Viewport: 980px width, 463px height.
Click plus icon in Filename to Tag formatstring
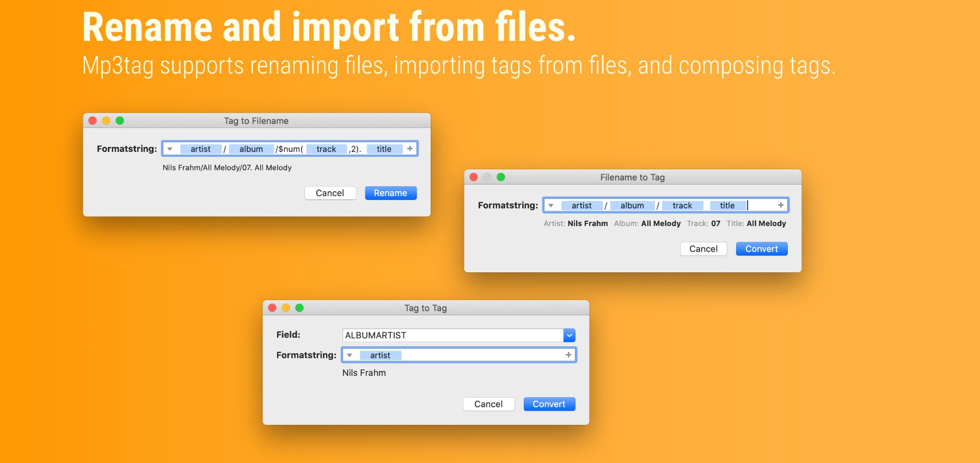tap(781, 205)
